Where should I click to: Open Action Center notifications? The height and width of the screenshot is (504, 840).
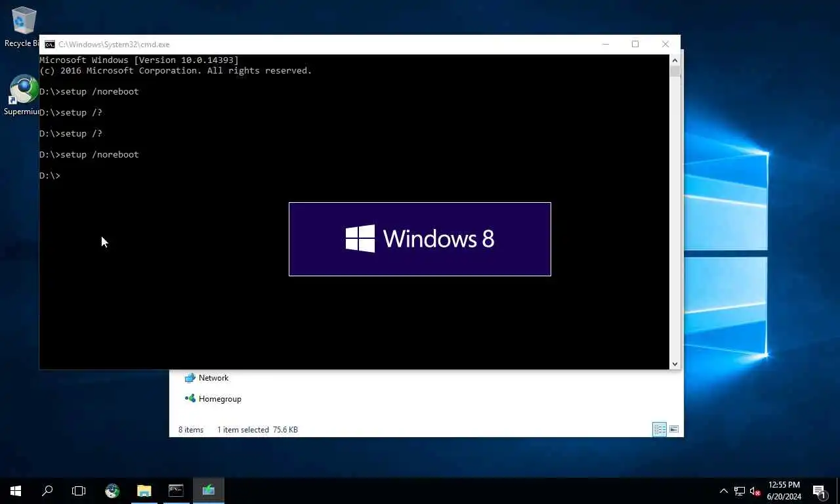(820, 491)
